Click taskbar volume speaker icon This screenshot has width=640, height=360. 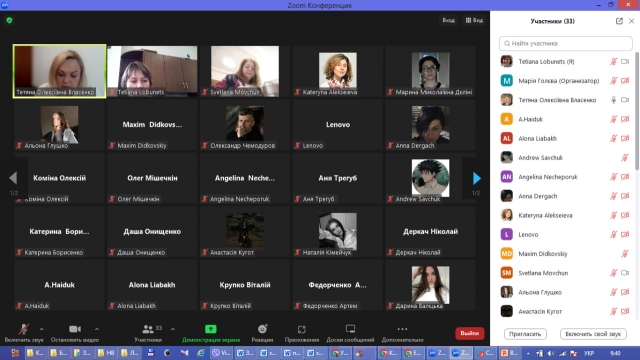click(x=551, y=353)
